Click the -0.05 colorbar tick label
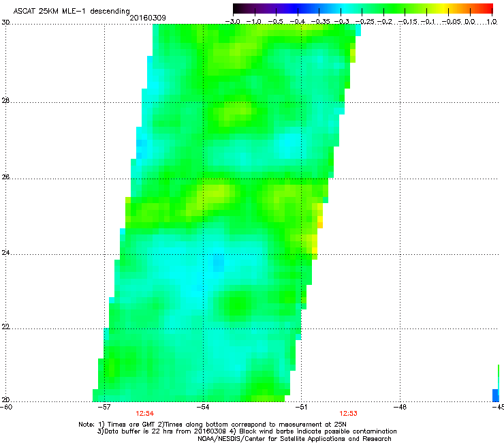 click(x=452, y=22)
